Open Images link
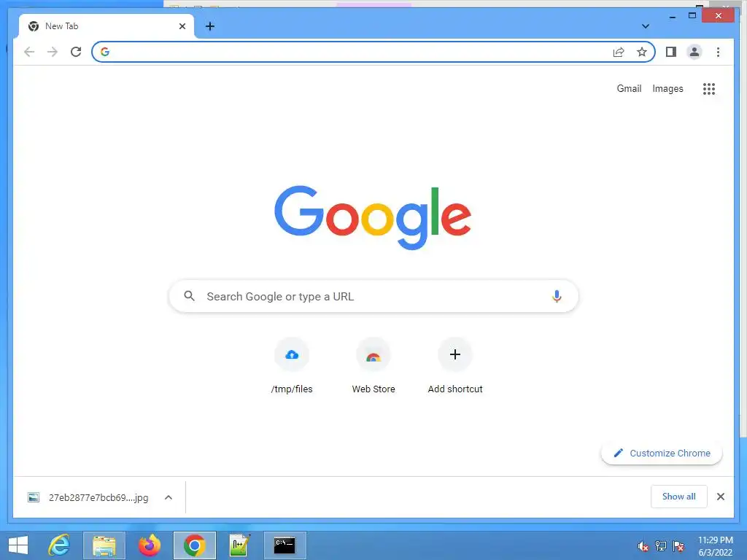Screen dimensions: 747x560 click(x=667, y=88)
